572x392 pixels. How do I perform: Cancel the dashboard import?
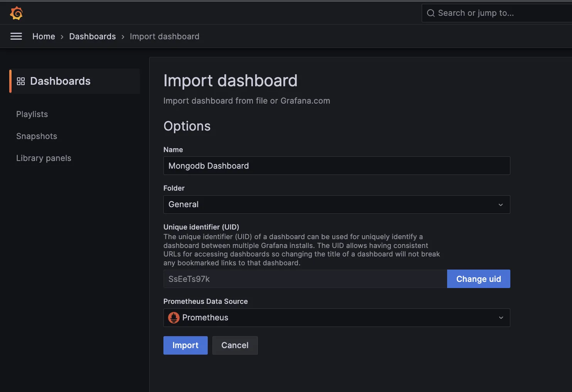pyautogui.click(x=235, y=345)
